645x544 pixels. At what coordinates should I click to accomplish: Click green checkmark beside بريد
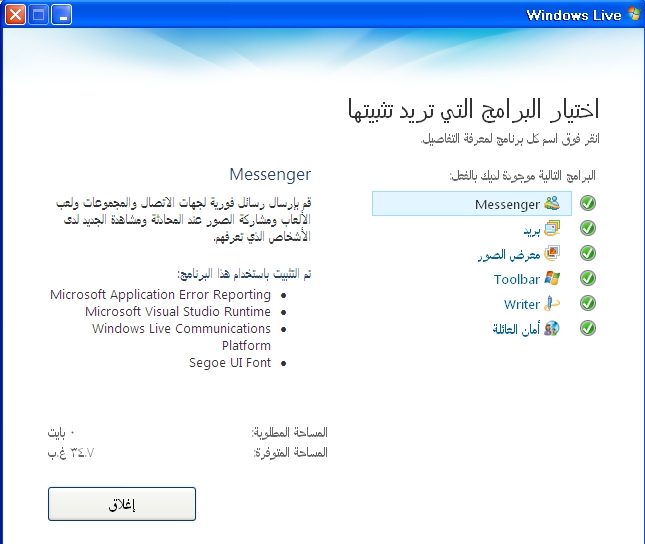pos(588,228)
